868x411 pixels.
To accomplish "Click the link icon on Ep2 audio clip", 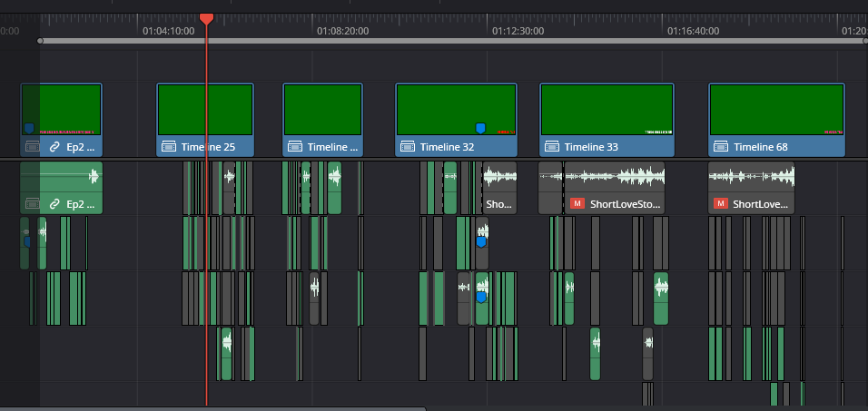I will pyautogui.click(x=54, y=204).
